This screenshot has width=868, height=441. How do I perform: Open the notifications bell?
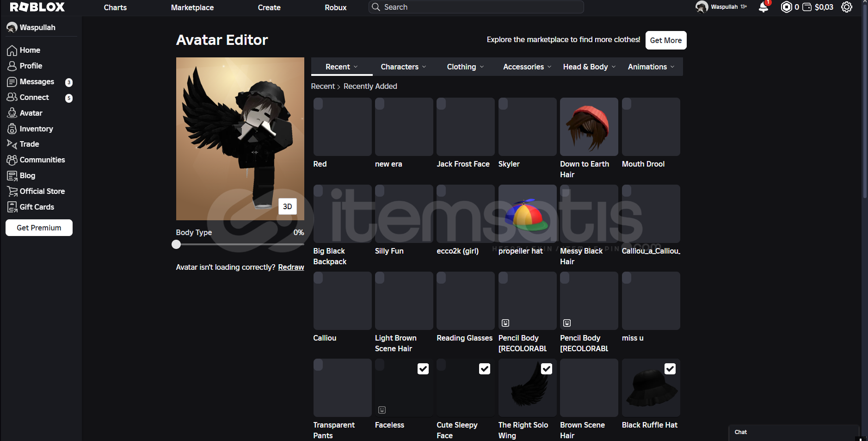point(763,7)
